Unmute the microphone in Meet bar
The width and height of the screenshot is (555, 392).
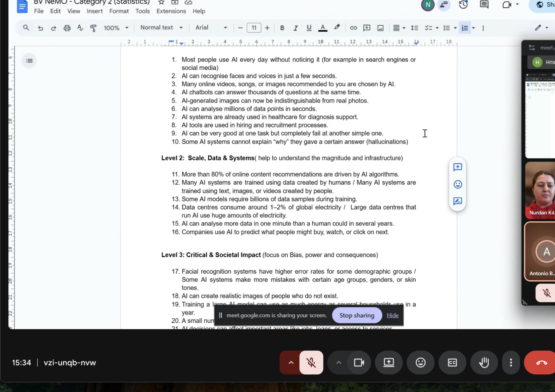[x=311, y=362]
